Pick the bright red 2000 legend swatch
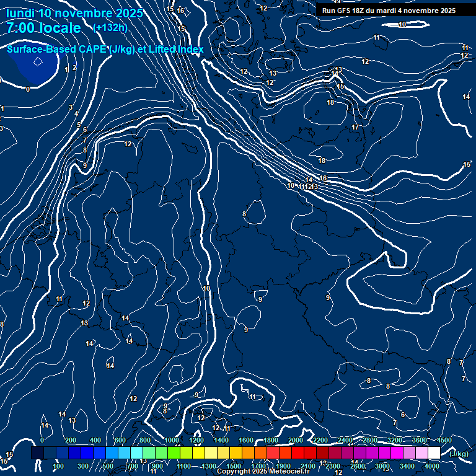This screenshot has height=476, width=476. 297,453
